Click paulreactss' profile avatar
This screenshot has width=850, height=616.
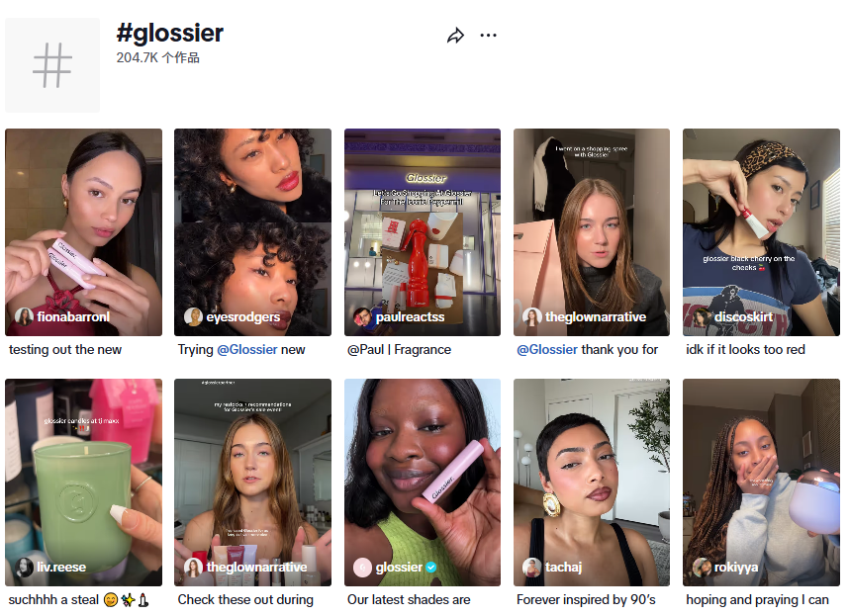pos(362,316)
